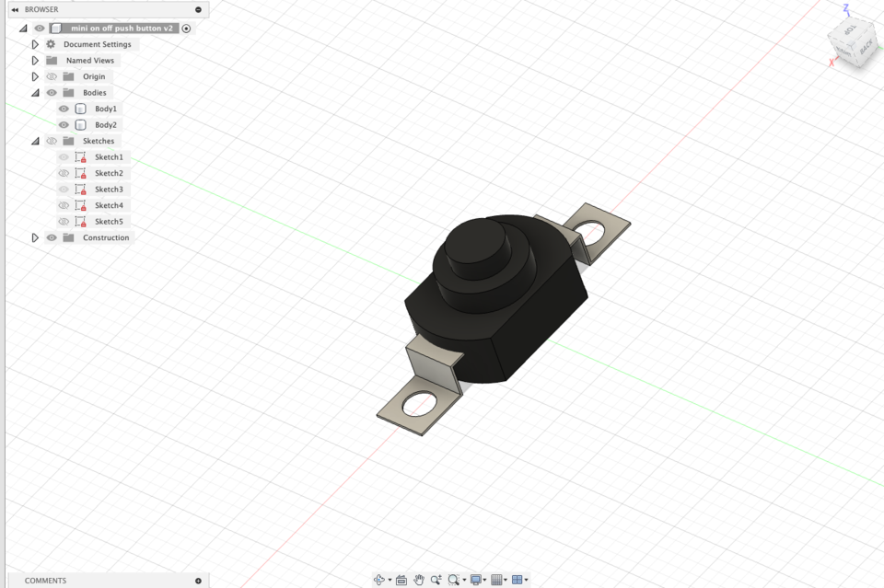
Task: Show the Origin folder contents
Action: [34, 76]
